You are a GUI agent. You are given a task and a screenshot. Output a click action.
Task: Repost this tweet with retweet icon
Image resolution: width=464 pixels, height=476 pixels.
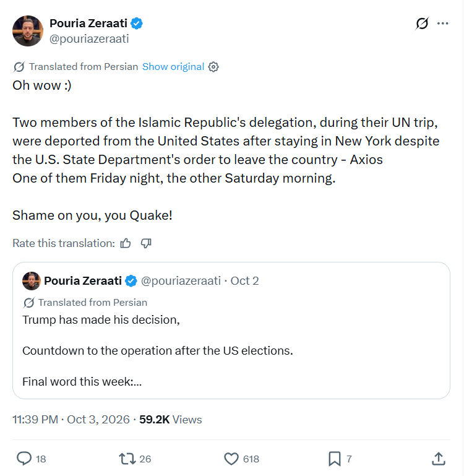127,459
